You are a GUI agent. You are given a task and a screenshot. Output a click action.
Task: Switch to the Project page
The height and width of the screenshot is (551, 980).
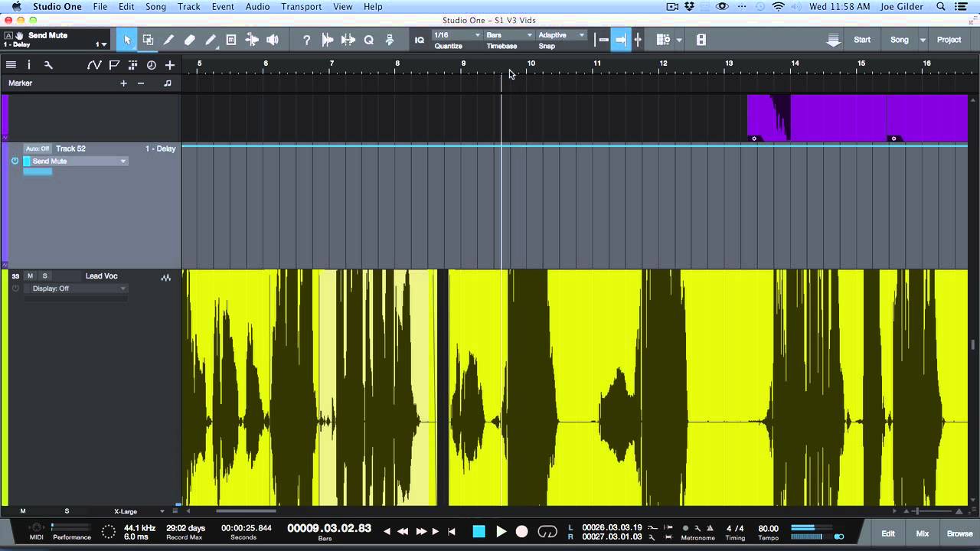click(x=949, y=40)
